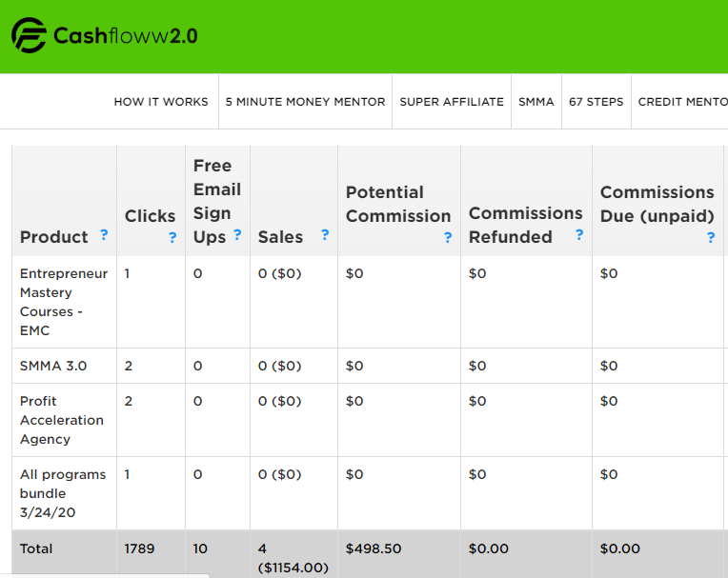728x578 pixels.
Task: Select sales value in SMMA 3.0 row
Action: tap(279, 366)
